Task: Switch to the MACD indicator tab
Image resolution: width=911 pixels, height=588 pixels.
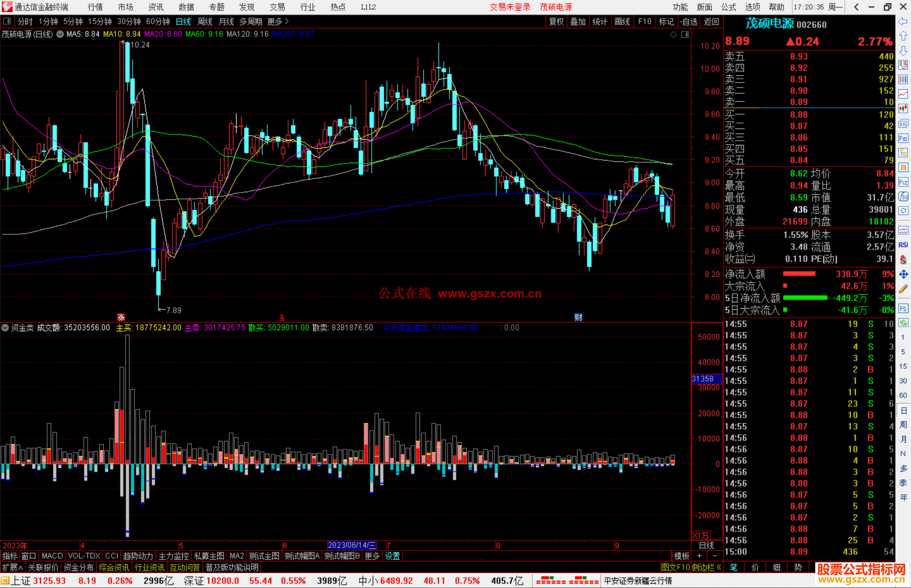Action: pos(52,556)
